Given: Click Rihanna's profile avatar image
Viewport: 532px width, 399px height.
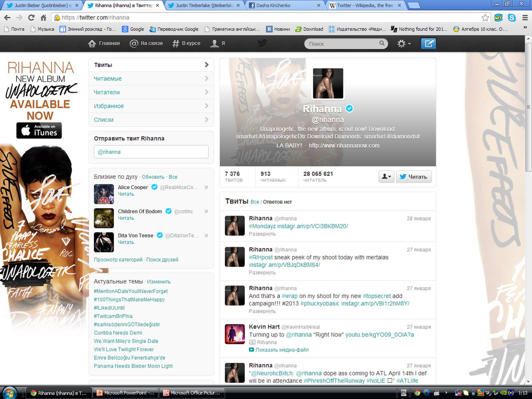Looking at the screenshot, I should (328, 83).
